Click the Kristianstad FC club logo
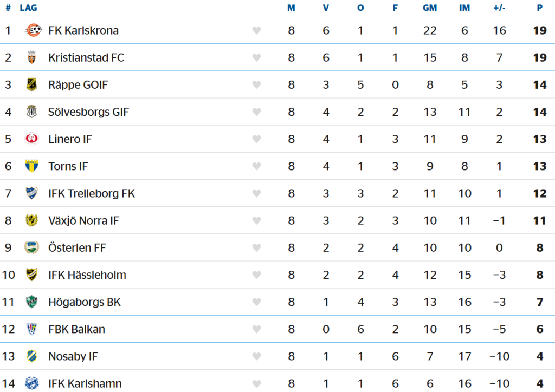Image resolution: width=555 pixels, height=392 pixels. pos(32,57)
